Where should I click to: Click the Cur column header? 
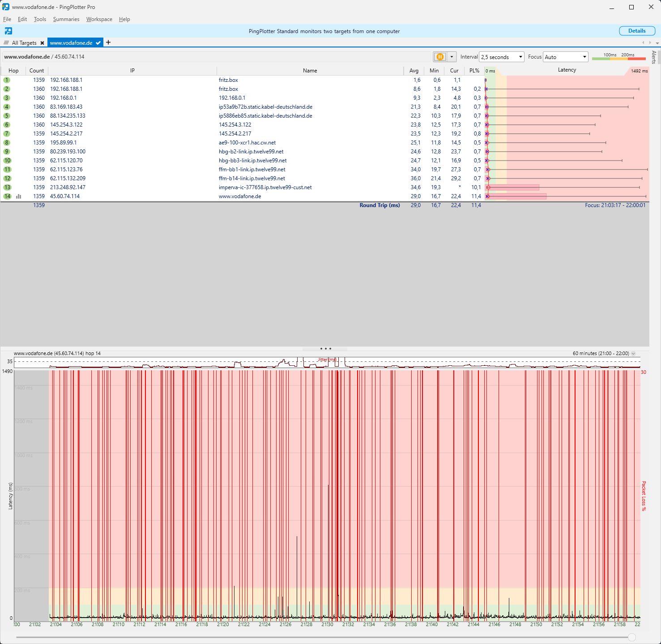pos(454,71)
